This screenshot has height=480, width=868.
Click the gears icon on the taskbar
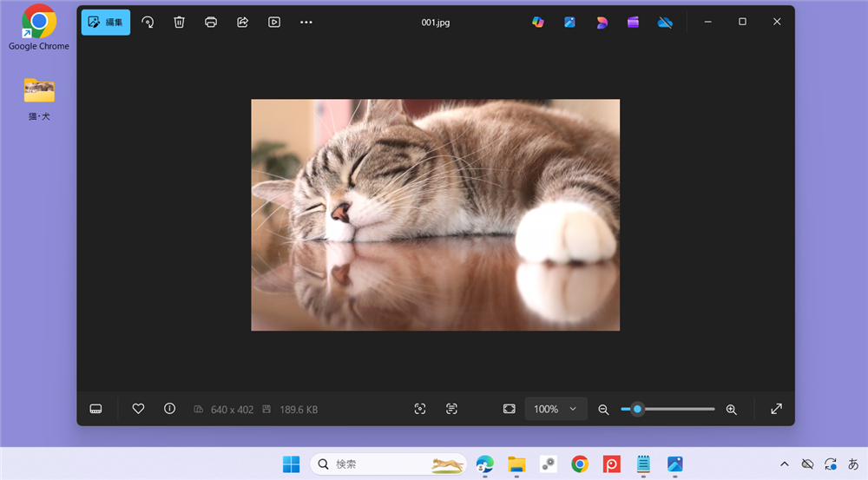[548, 464]
